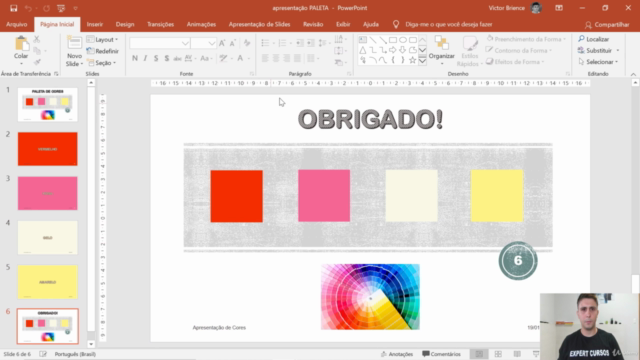Select slide 5 yellow thumbnail
The width and height of the screenshot is (640, 360).
click(x=47, y=282)
